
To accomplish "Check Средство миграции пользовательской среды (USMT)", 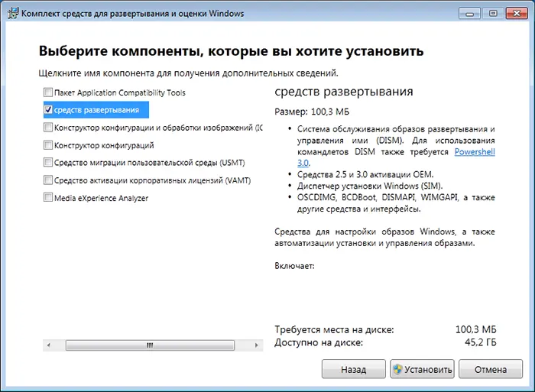I will tap(47, 162).
